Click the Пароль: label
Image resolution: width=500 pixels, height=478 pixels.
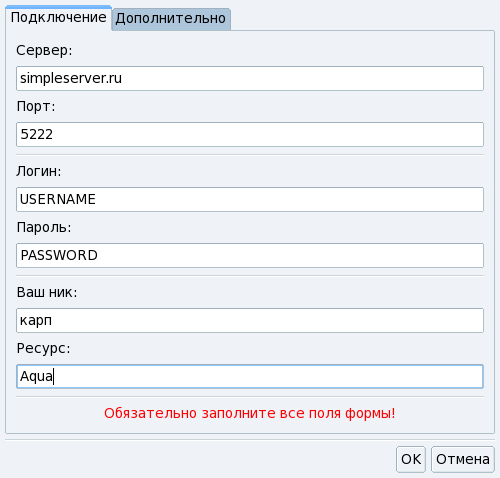(x=44, y=227)
